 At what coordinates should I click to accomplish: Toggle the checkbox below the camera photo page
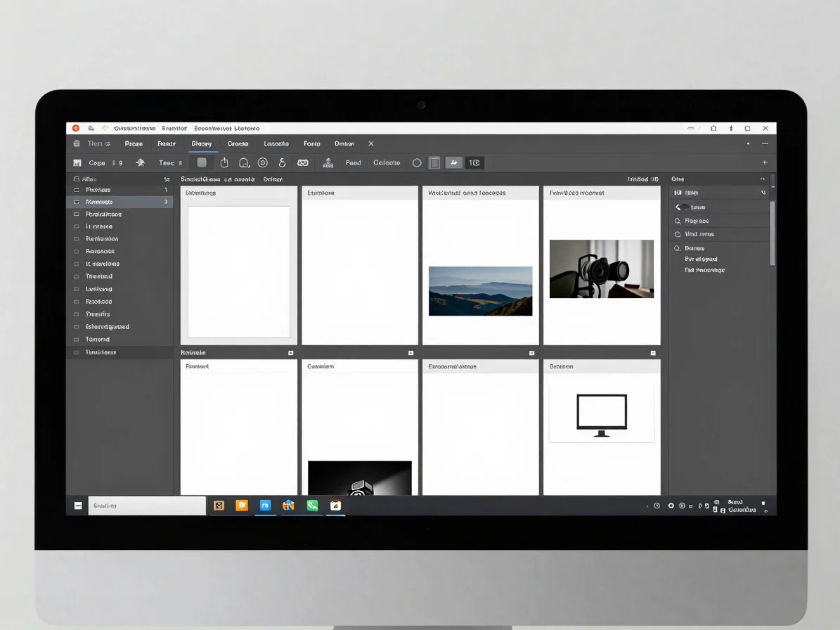coord(653,353)
